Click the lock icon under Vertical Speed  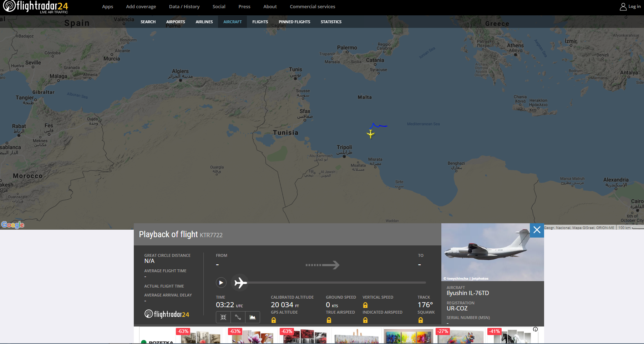tap(365, 305)
